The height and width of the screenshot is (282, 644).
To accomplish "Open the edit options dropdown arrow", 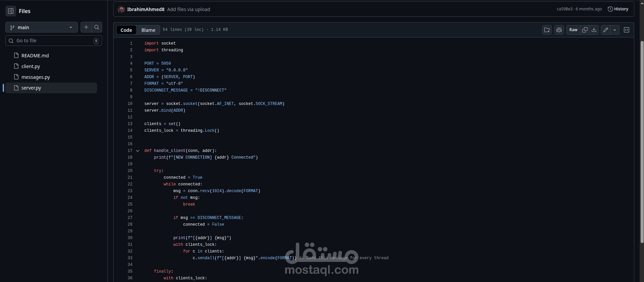I will click(615, 30).
